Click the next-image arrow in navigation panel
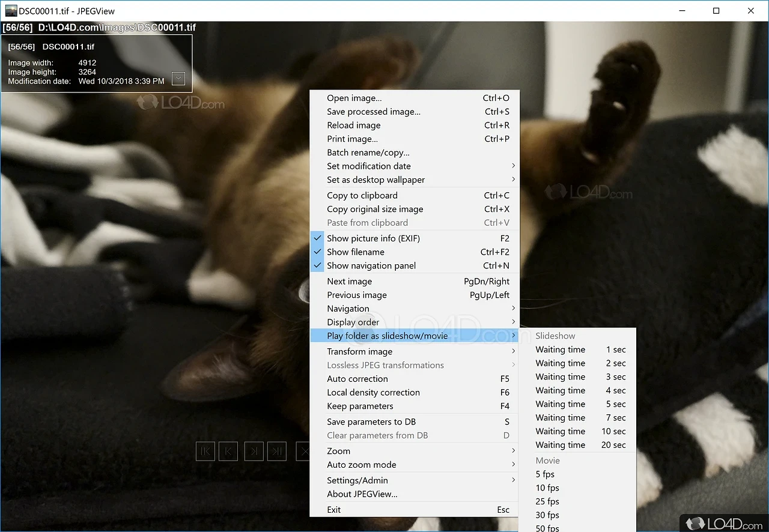Image resolution: width=769 pixels, height=532 pixels. [x=254, y=452]
